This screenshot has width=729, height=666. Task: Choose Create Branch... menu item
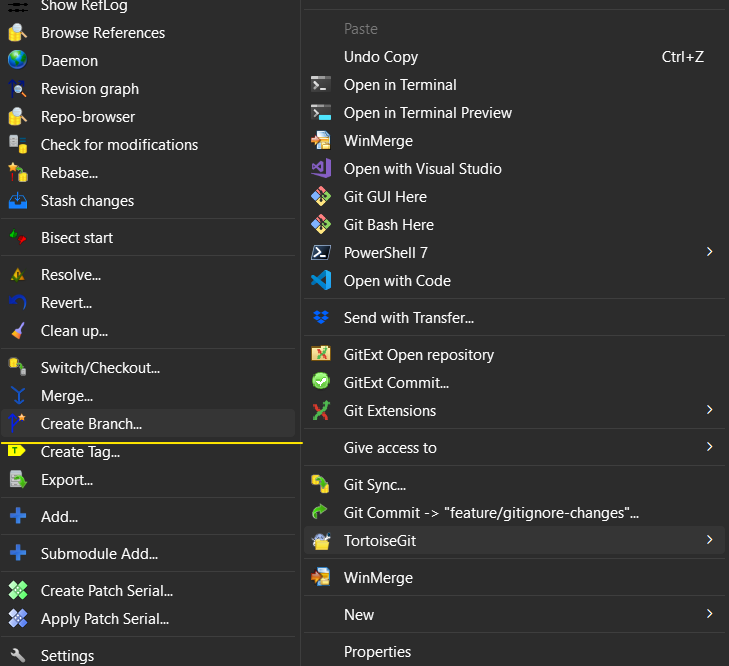coord(148,423)
